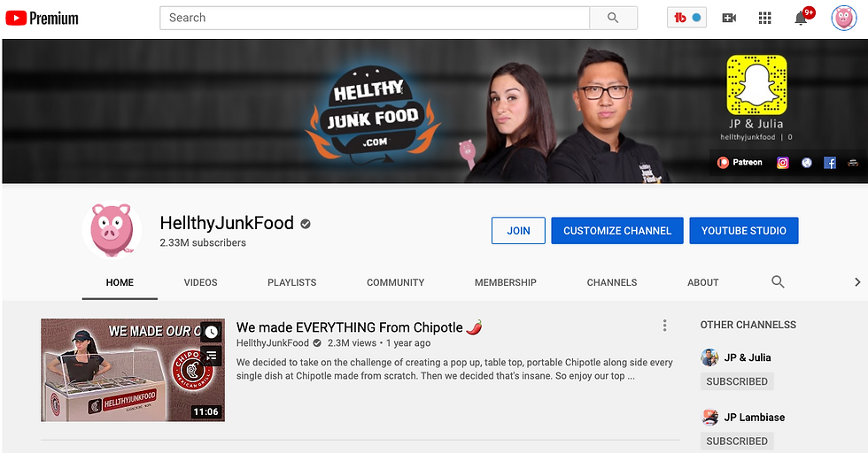Viewport: 868px width, 453px height.
Task: Click the verified badge beside HellthyJunkFood title
Action: pos(306,224)
